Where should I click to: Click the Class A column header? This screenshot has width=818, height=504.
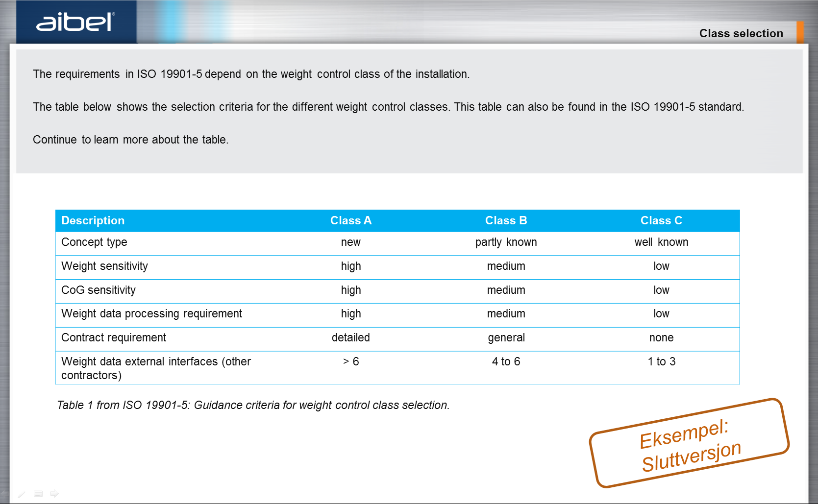(351, 220)
